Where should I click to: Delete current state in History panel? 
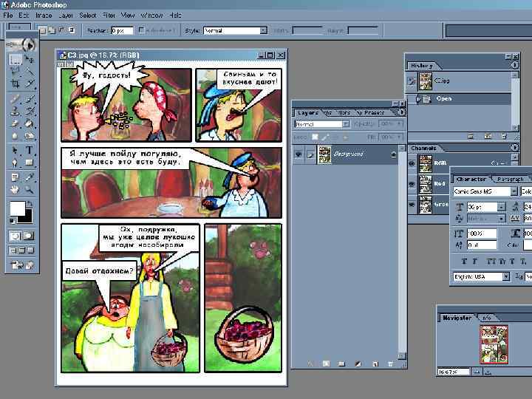pyautogui.click(x=504, y=137)
